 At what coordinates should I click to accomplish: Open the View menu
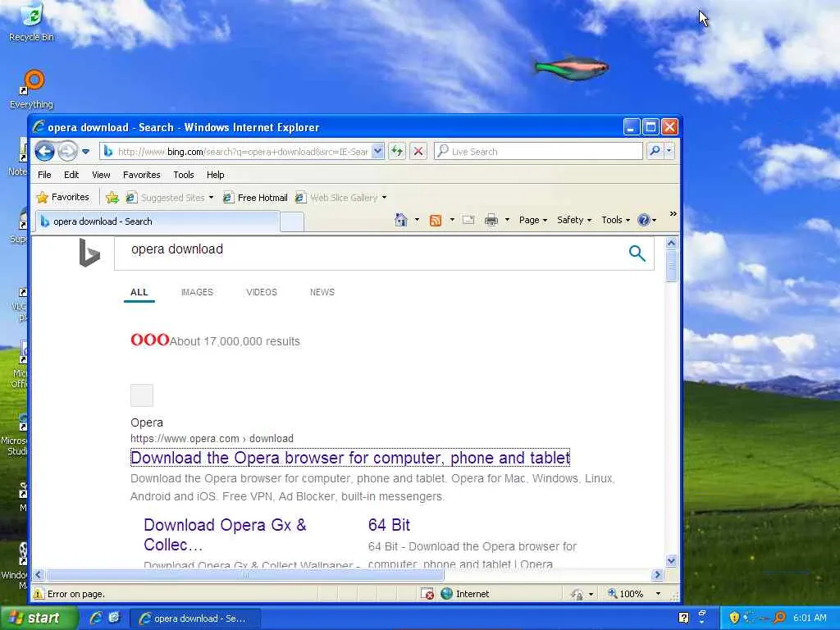point(101,175)
